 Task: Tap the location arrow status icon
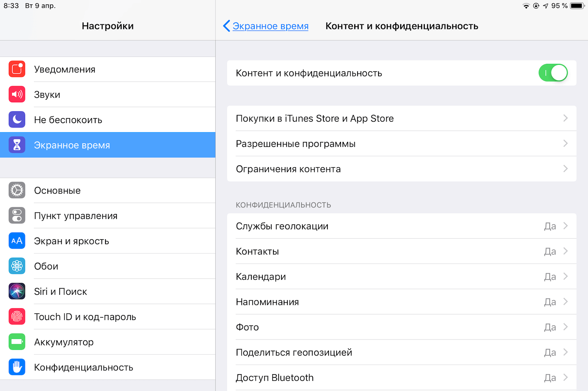tap(546, 6)
